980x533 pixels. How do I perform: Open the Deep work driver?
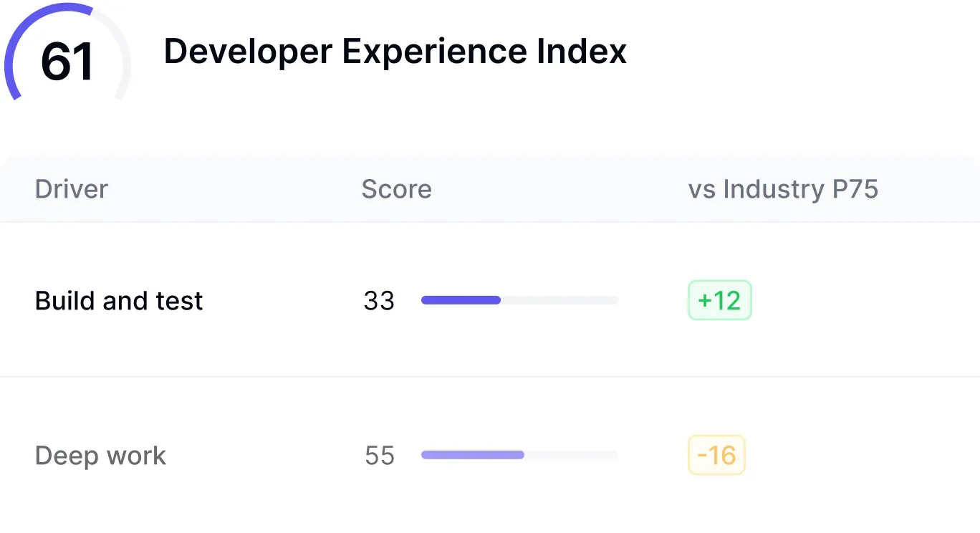point(100,456)
